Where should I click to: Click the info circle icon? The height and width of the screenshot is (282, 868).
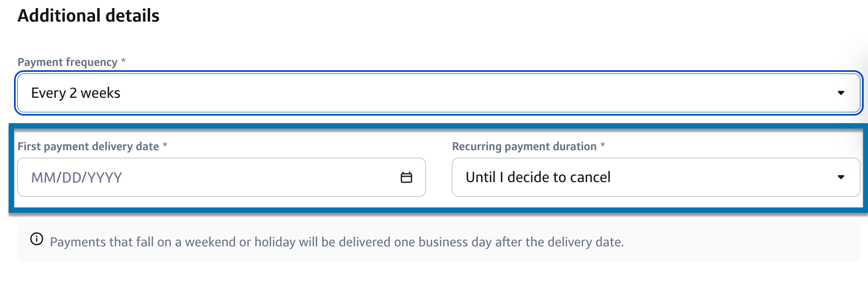click(x=37, y=239)
